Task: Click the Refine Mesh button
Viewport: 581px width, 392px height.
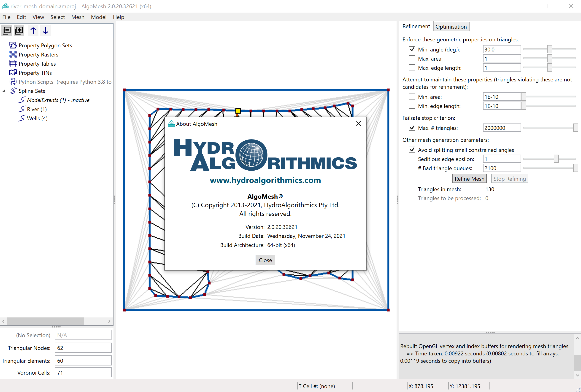Action: [x=469, y=179]
